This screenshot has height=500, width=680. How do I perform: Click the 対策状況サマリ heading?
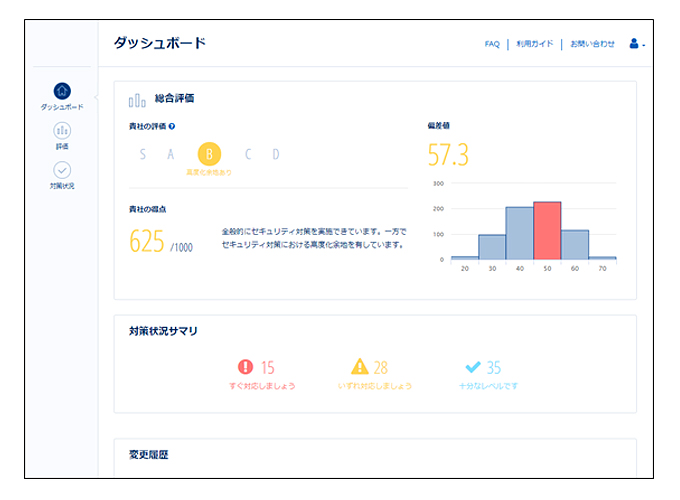pos(163,331)
